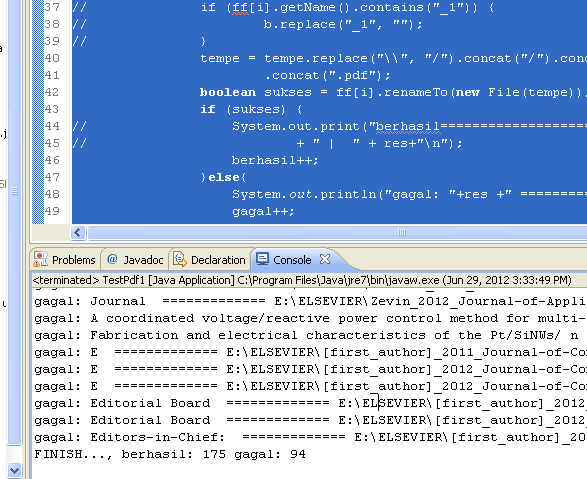Screen dimensions: 587x479
Task: Click 'gagal: E' line with 2011_Journal
Action: tap(310, 352)
